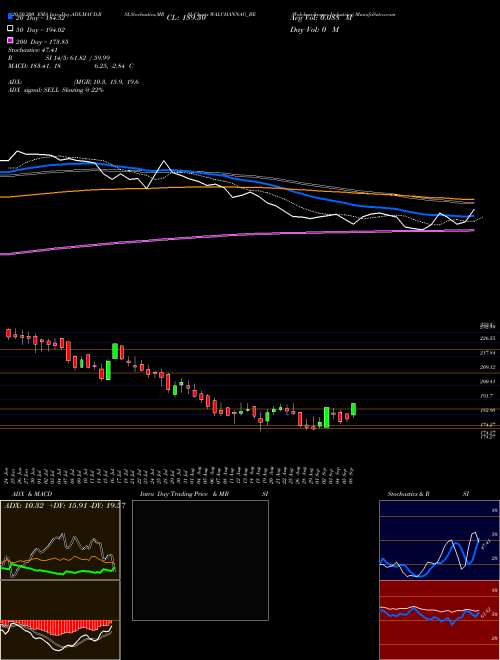Click the 'MACD: 183.41' readout line
This screenshot has height=660, width=500.
(71, 66)
